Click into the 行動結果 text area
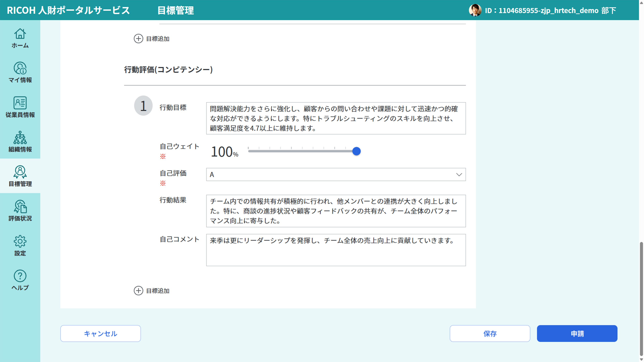 click(x=335, y=211)
